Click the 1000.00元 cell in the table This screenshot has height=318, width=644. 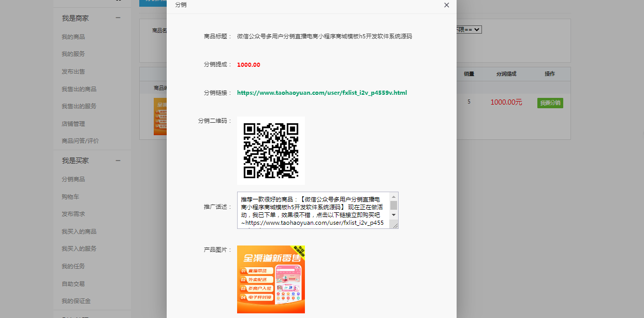coord(506,103)
